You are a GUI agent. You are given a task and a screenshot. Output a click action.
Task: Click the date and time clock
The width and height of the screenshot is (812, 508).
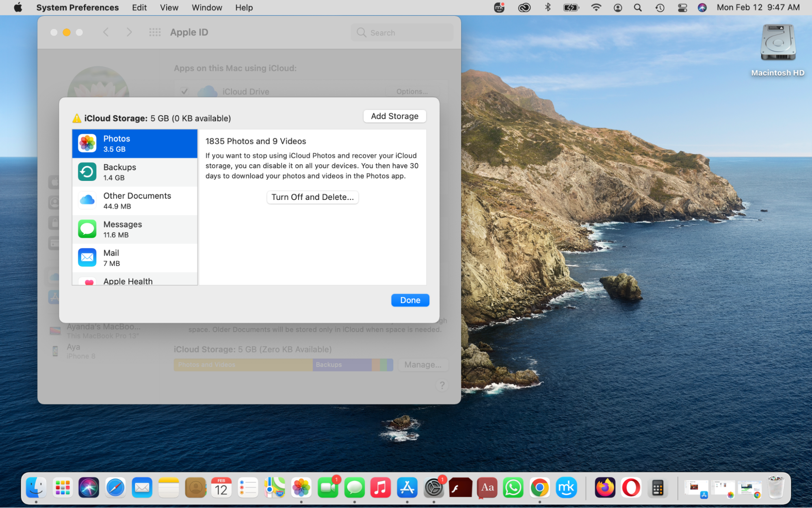coord(758,7)
